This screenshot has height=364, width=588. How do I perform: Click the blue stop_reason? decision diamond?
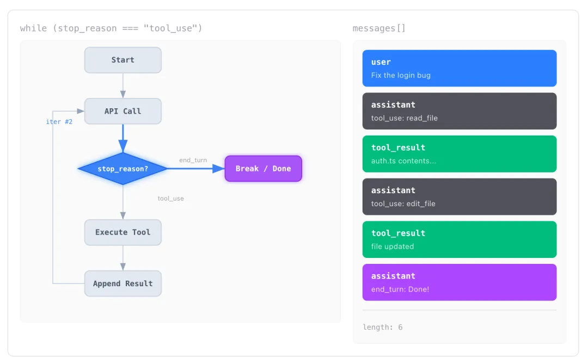[122, 169]
